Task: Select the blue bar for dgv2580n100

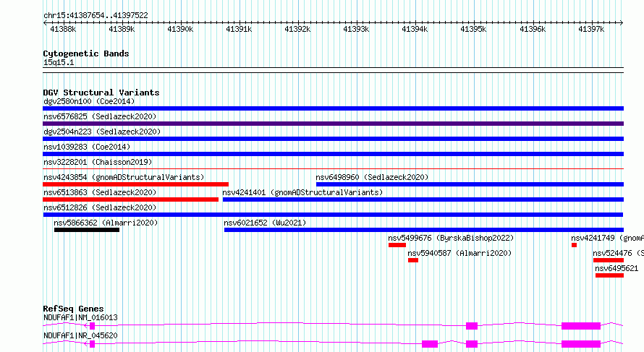Action: click(x=333, y=108)
